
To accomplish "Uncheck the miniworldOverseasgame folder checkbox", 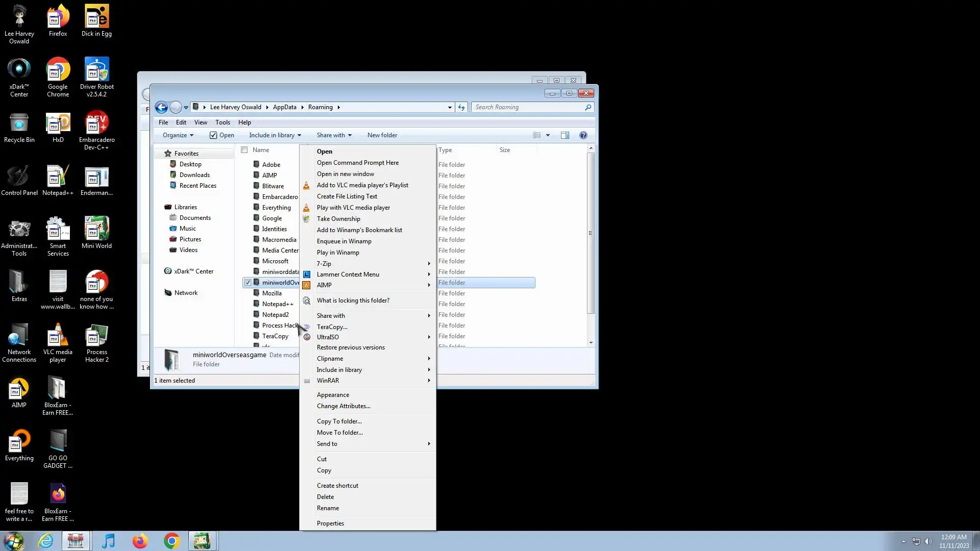I will [248, 283].
